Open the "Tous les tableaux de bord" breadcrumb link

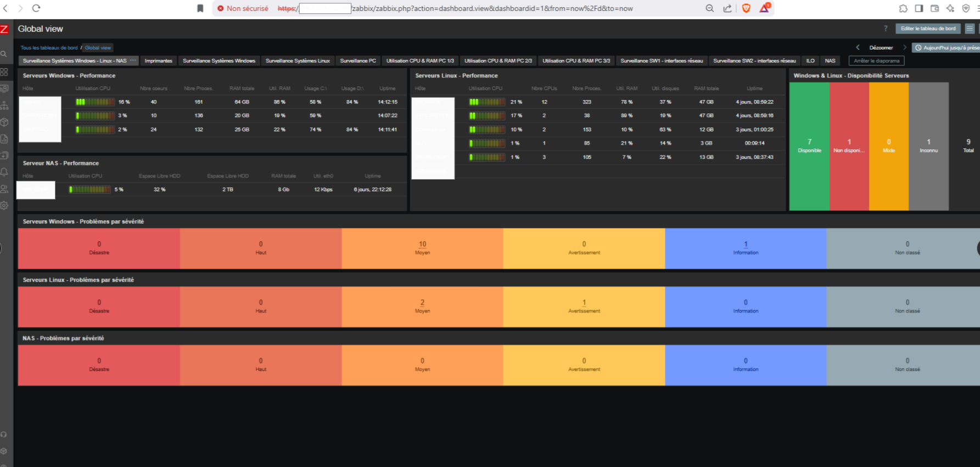(x=49, y=48)
